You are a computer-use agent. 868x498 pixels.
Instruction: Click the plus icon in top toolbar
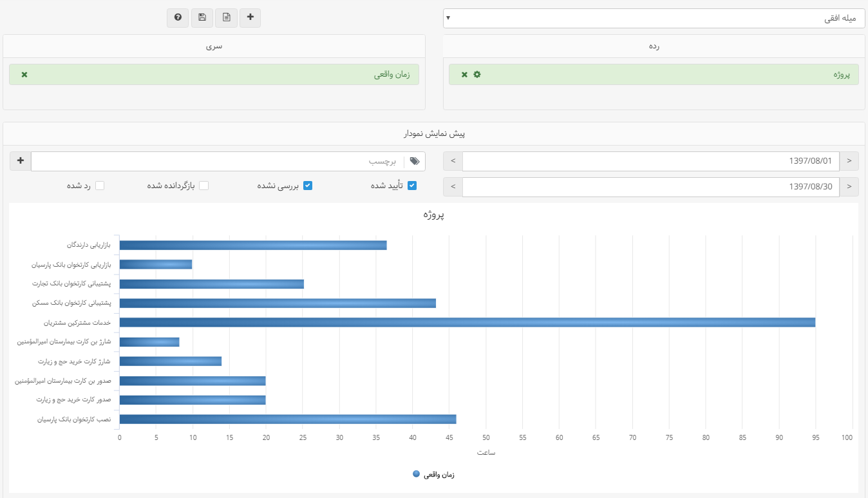[x=250, y=18]
